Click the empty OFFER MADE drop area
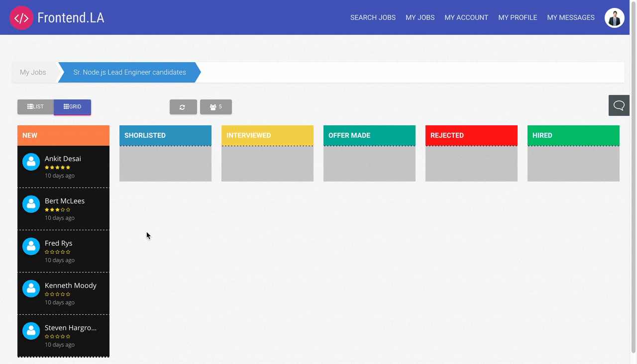This screenshot has height=364, width=637. point(369,164)
